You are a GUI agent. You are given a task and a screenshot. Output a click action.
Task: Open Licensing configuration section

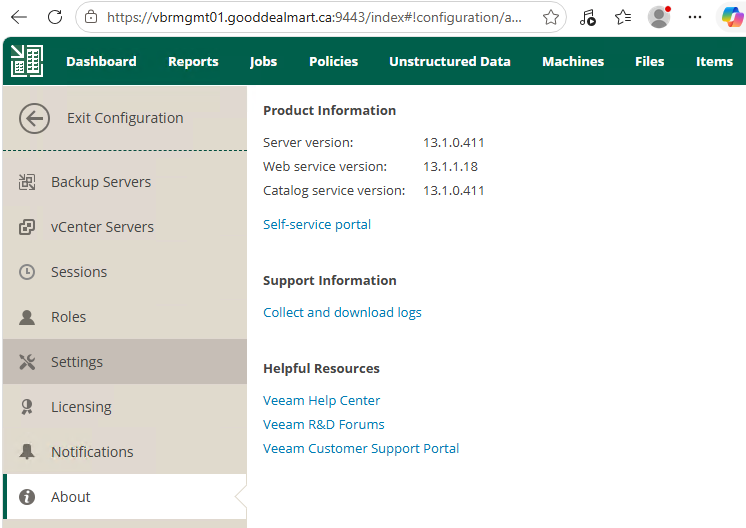click(x=125, y=407)
